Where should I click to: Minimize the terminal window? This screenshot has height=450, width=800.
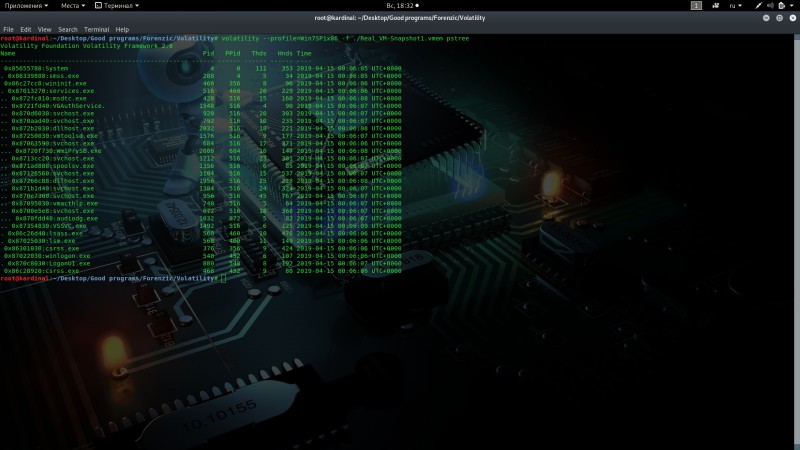pos(766,18)
